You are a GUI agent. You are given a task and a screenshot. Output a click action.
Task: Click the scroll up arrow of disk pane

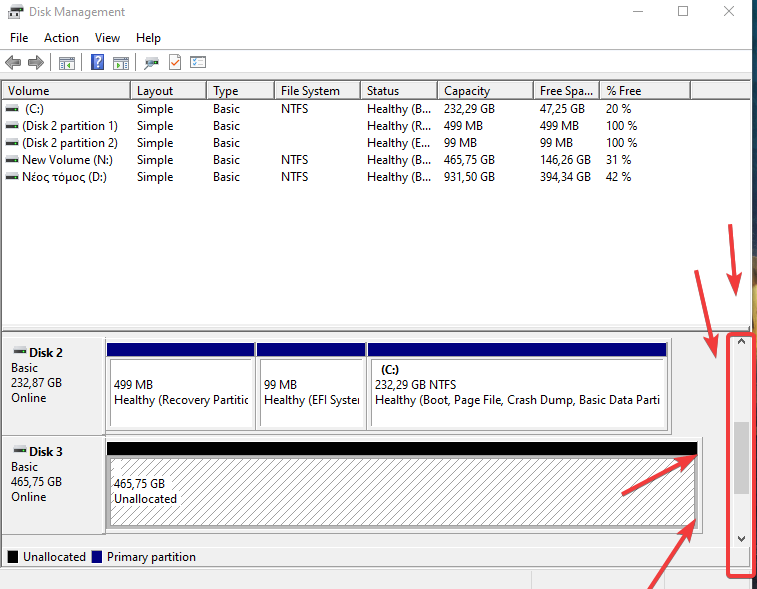(x=742, y=342)
